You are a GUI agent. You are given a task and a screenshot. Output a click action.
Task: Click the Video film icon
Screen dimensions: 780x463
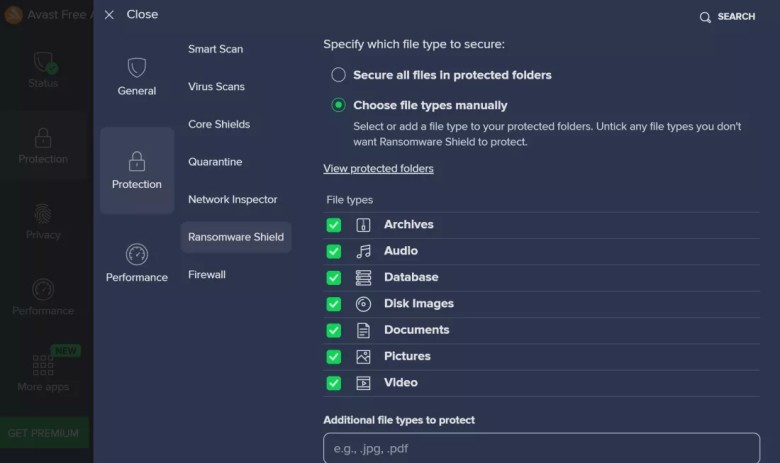coord(363,383)
